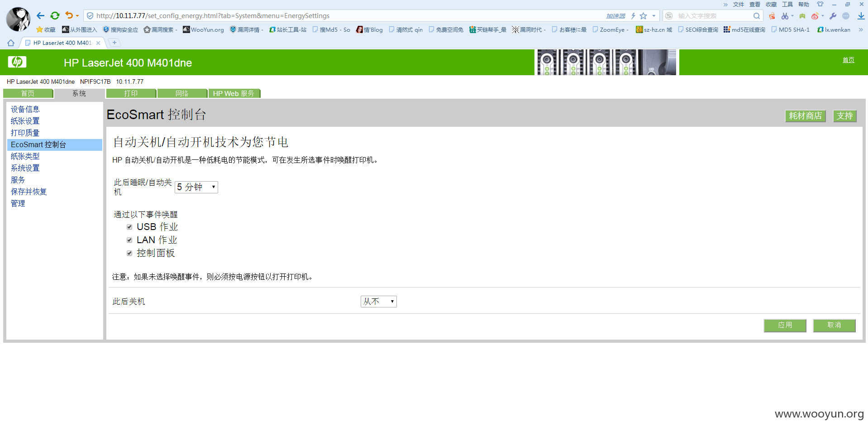Open the 文件 menu
The height and width of the screenshot is (427, 868).
[x=739, y=5]
